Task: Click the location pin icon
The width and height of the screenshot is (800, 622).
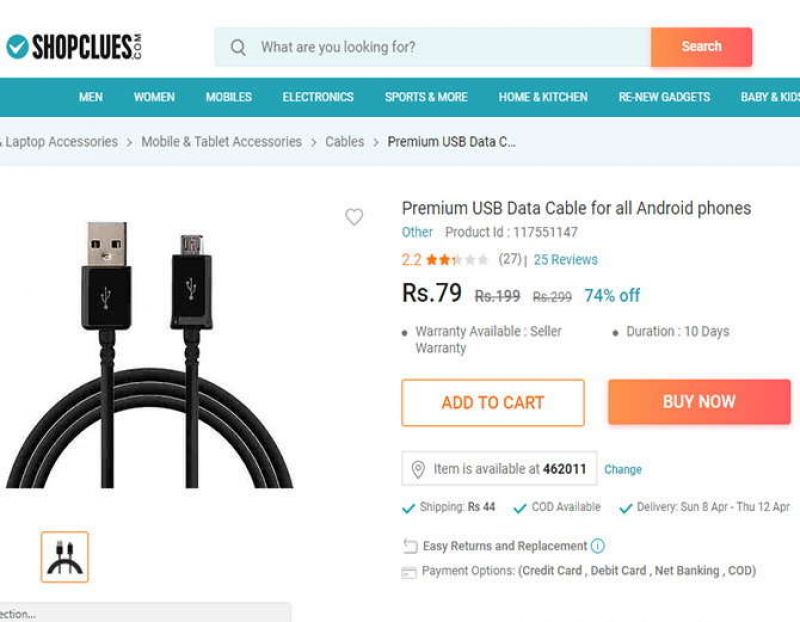Action: [418, 469]
